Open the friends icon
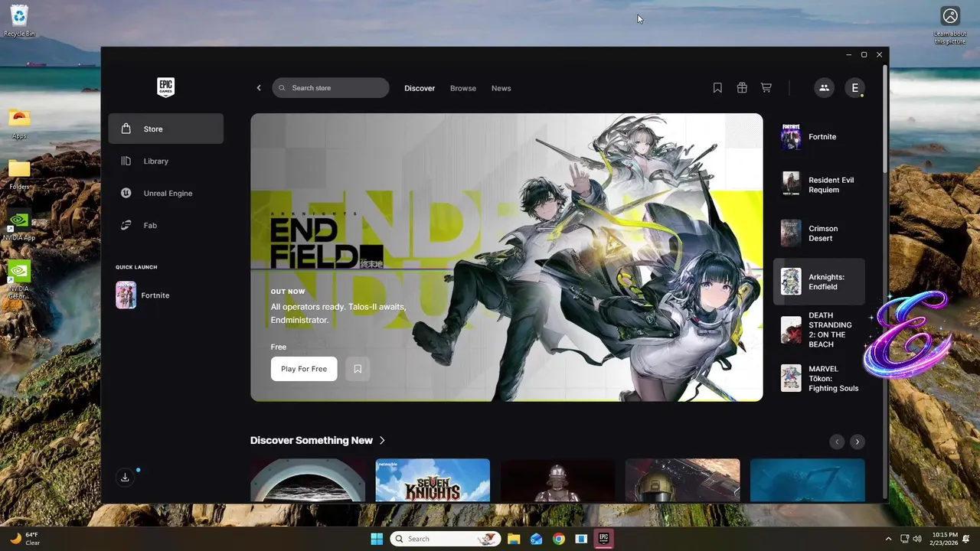The image size is (980, 551). tap(824, 88)
